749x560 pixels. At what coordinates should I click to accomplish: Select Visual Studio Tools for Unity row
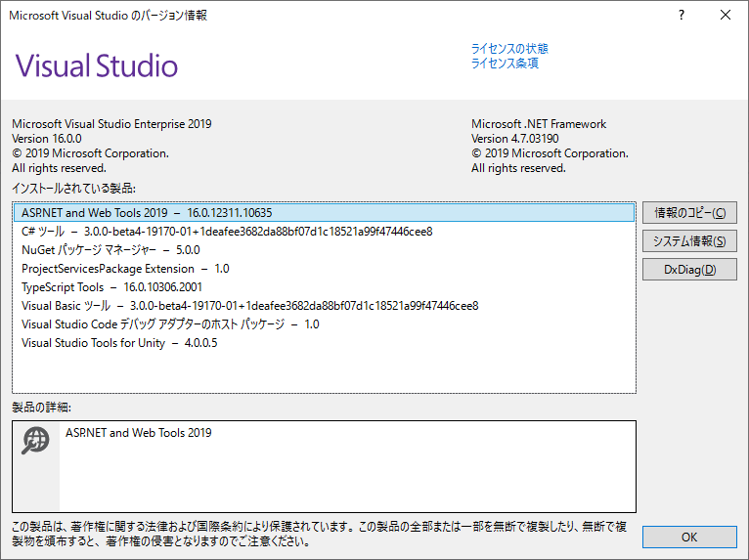[x=325, y=343]
